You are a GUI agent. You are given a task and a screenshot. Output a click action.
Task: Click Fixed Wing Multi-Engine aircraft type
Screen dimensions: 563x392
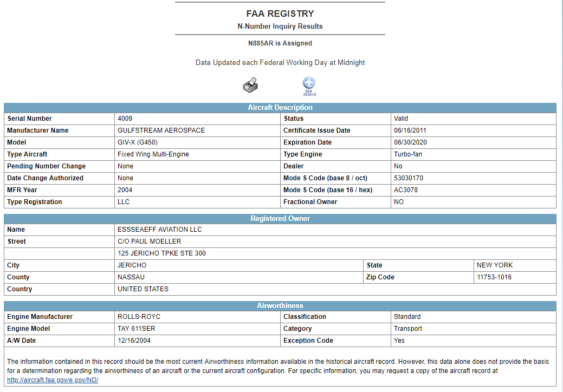click(153, 154)
